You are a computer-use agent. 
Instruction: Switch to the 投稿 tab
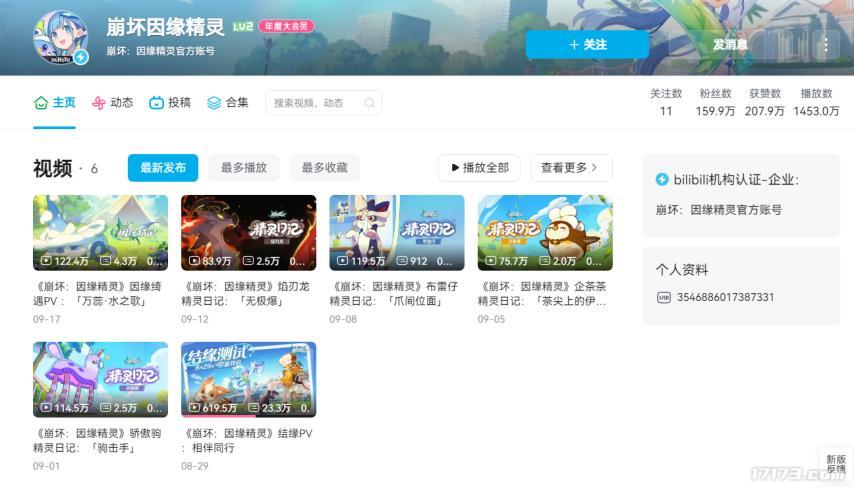[x=170, y=102]
